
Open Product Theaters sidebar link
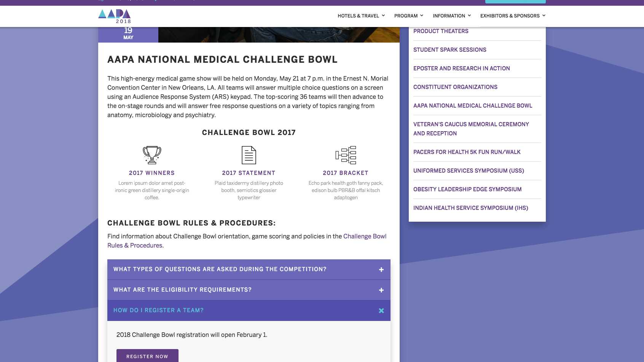pos(441,31)
